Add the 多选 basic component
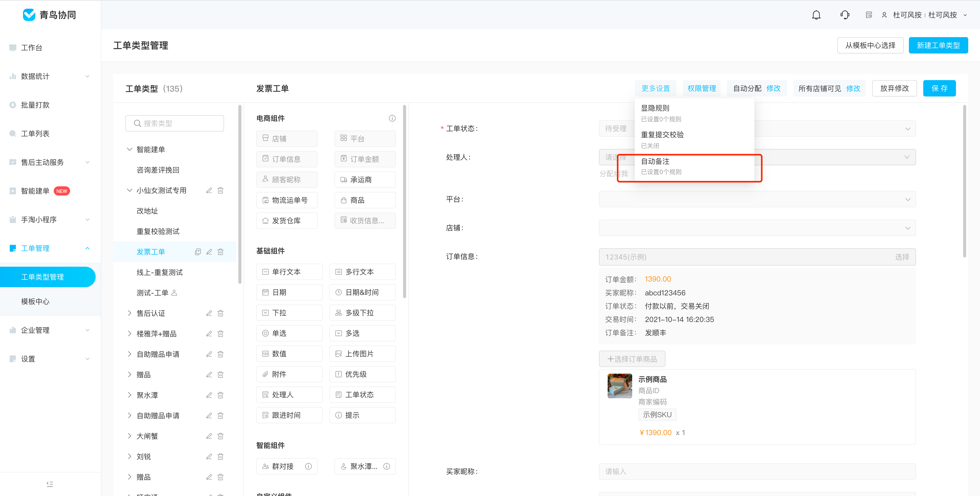The width and height of the screenshot is (980, 496). 362,333
